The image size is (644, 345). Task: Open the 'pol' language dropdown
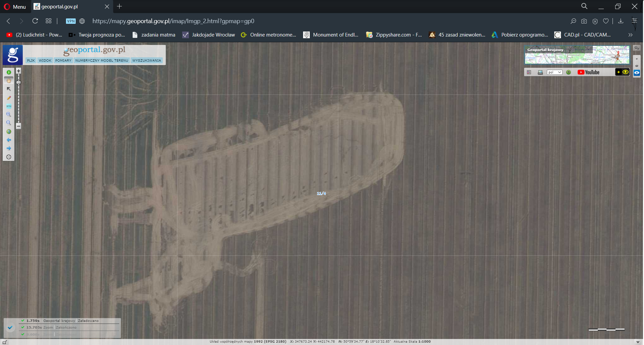pyautogui.click(x=554, y=72)
